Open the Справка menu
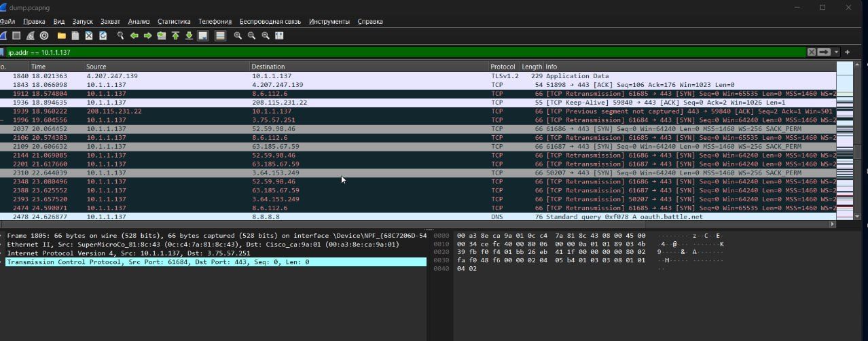Viewport: 868px width, 341px height. pos(370,22)
